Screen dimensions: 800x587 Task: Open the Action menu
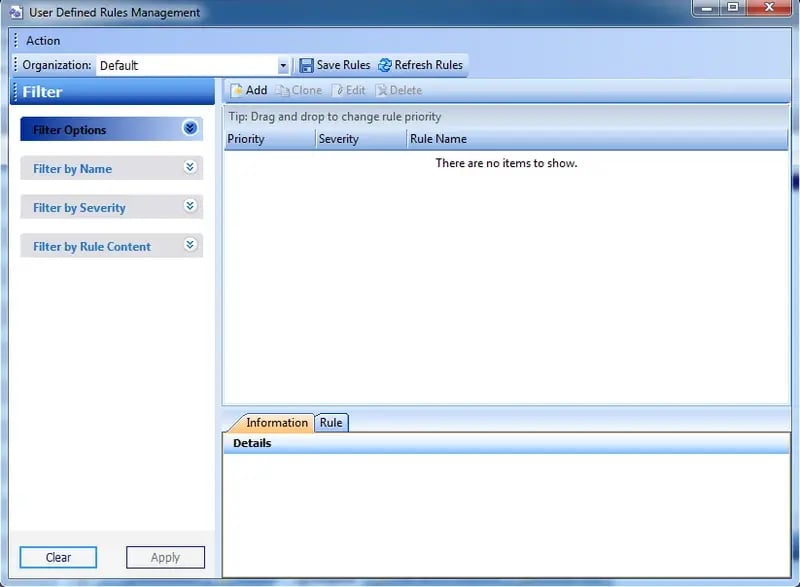(43, 41)
